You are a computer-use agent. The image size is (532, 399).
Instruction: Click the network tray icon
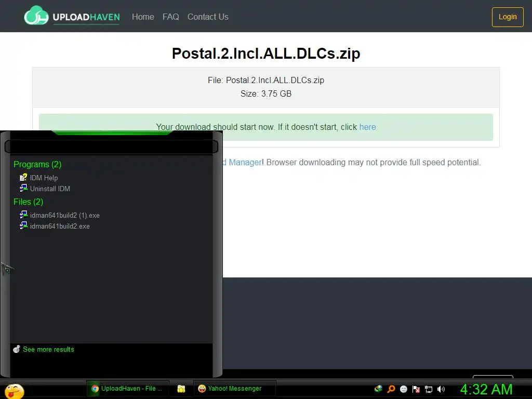(429, 389)
